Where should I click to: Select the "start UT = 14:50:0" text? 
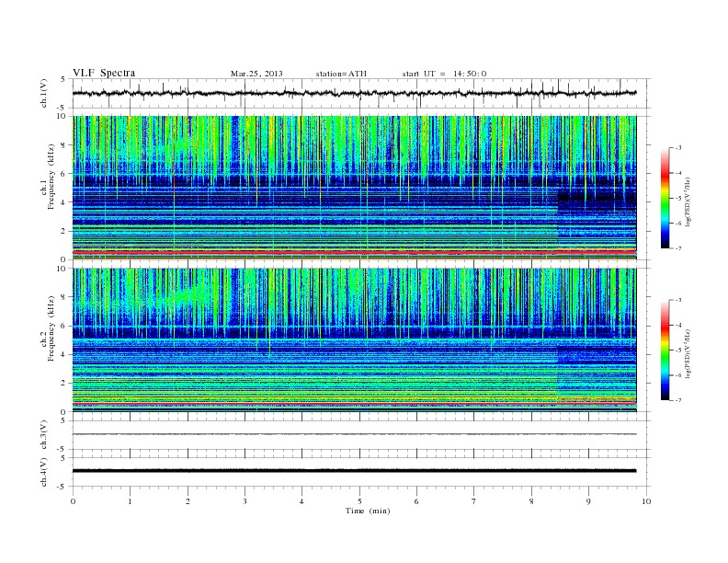(444, 74)
